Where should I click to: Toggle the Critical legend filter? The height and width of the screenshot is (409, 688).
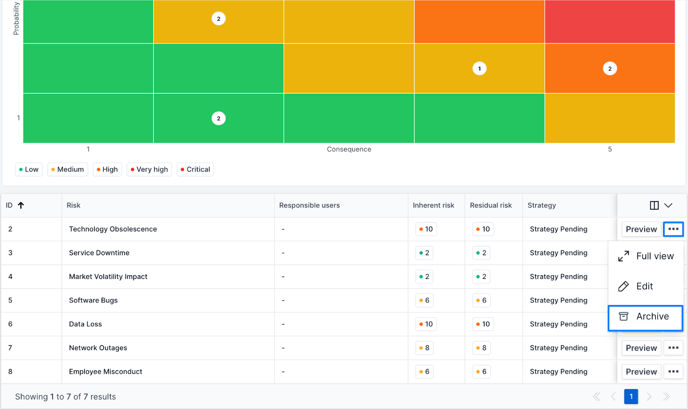[195, 170]
